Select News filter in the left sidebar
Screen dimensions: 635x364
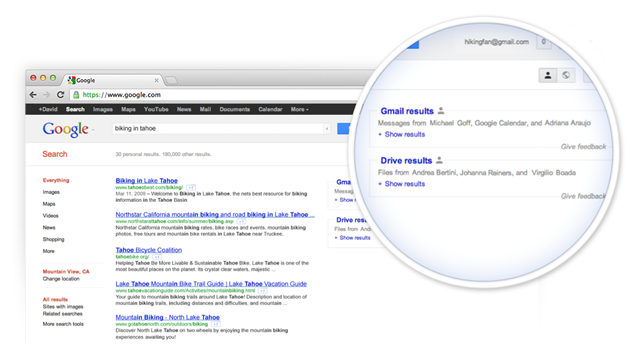[49, 227]
